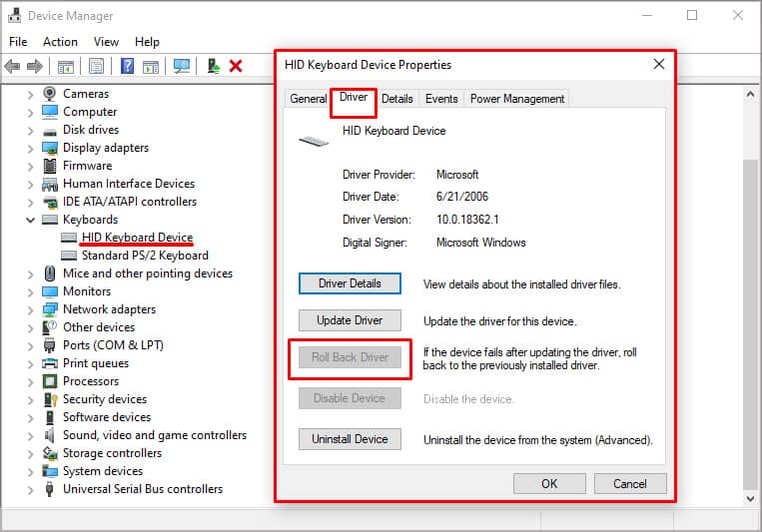
Task: Click the Print queues printer icon
Action: coord(50,363)
